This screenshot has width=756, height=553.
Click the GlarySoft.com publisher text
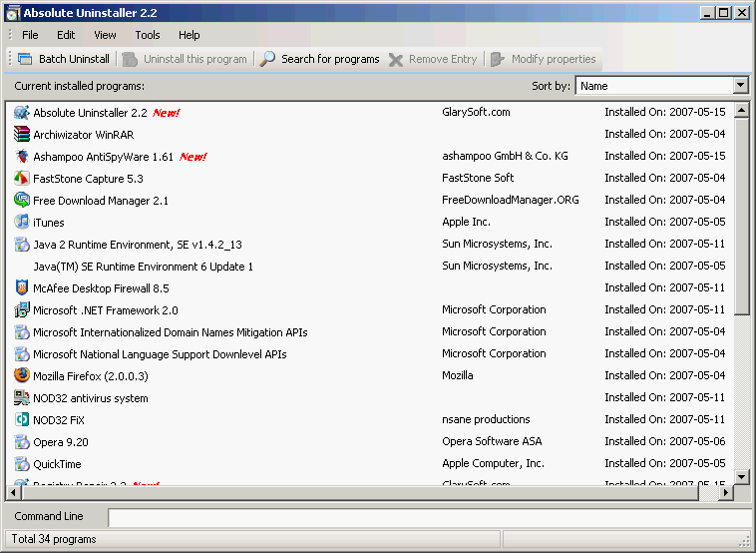coord(476,112)
